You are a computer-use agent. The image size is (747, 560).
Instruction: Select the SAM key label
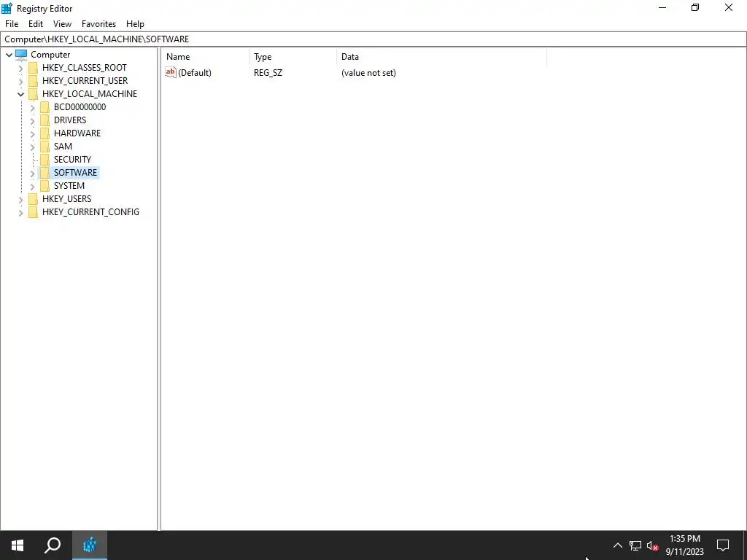[63, 146]
